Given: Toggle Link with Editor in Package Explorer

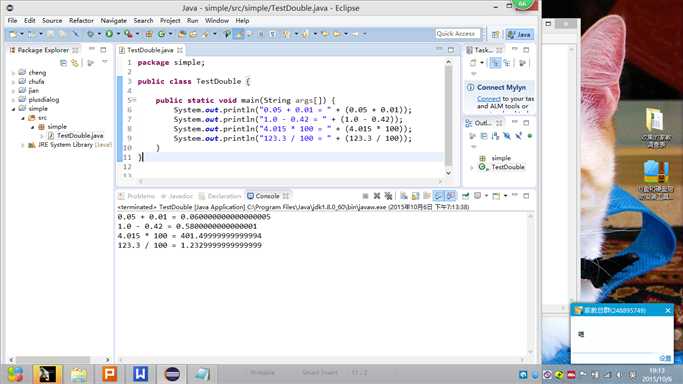Looking at the screenshot, I should [75, 63].
